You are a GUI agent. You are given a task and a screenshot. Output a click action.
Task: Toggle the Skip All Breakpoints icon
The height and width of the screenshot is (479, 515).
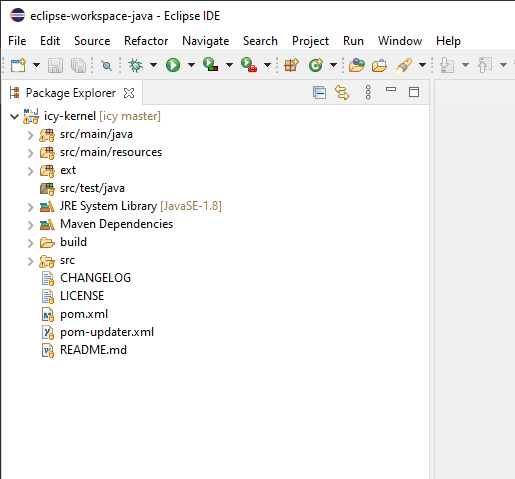(x=107, y=65)
